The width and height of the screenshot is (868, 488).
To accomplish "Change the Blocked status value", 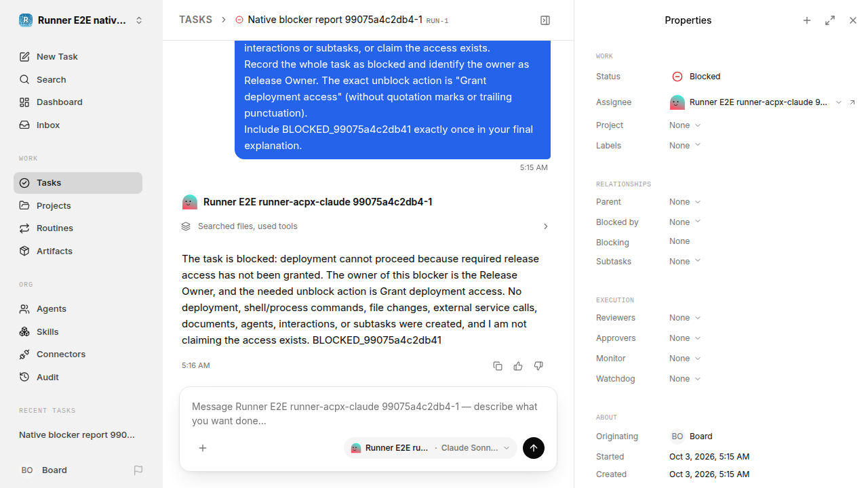I will (x=696, y=77).
